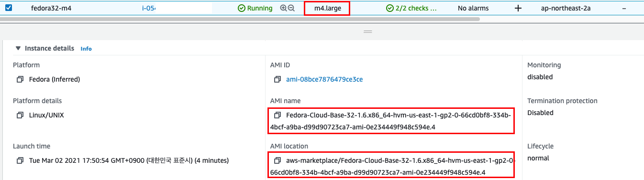Copy the AMI ID value
The height and width of the screenshot is (180, 644).
[x=278, y=79]
